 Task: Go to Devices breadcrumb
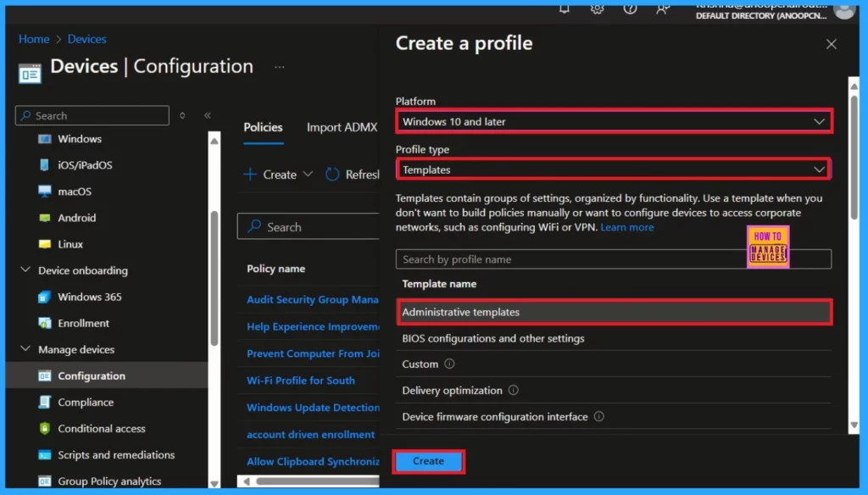[x=87, y=39]
